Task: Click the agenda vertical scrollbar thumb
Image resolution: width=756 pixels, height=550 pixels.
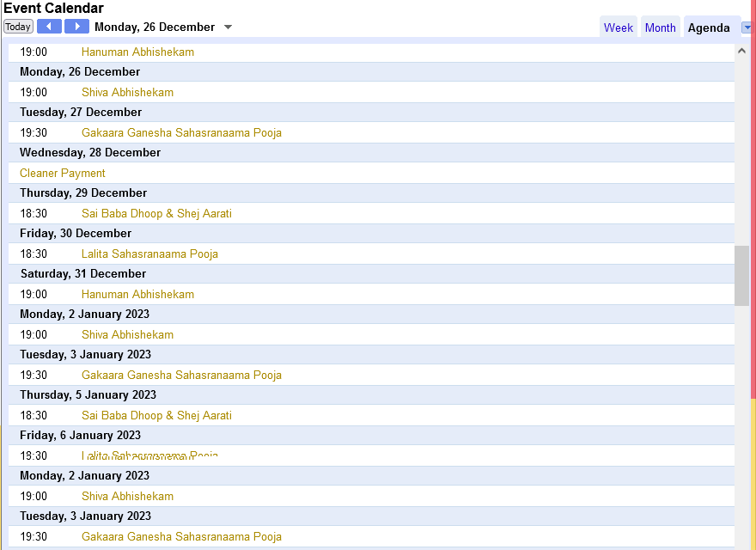Action: pyautogui.click(x=741, y=275)
